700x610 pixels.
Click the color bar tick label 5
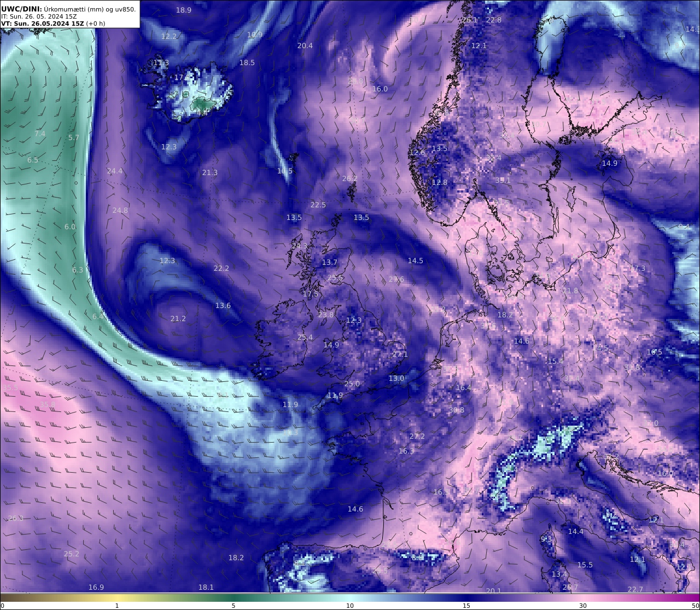click(234, 606)
